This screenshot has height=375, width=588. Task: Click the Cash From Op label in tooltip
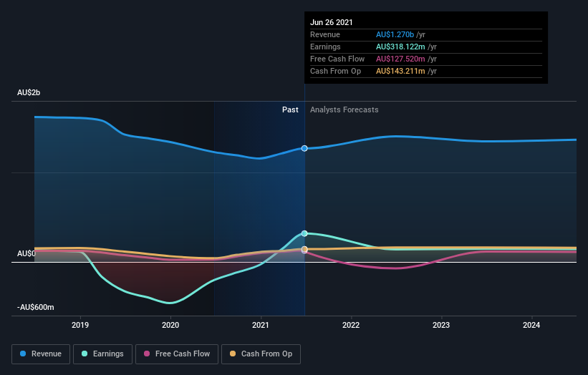[x=336, y=71]
